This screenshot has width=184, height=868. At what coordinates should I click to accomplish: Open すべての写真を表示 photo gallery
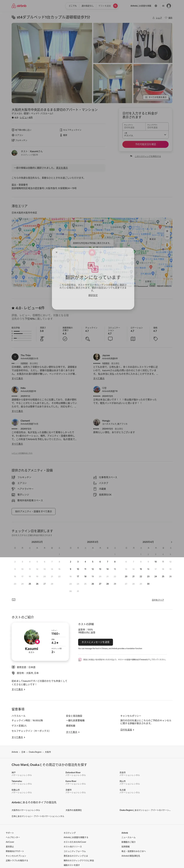[156, 97]
